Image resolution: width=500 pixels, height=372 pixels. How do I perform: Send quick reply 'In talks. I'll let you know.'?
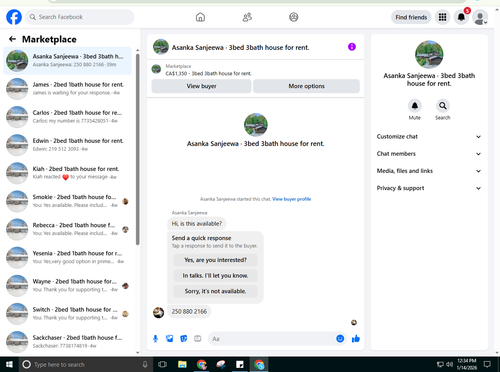(215, 276)
